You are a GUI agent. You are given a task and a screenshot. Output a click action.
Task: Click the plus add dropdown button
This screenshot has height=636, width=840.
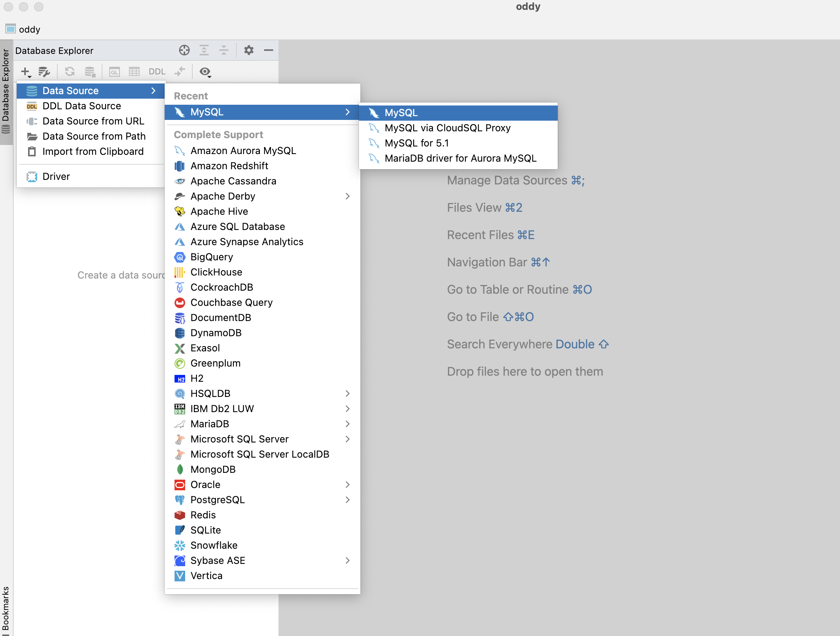click(26, 71)
